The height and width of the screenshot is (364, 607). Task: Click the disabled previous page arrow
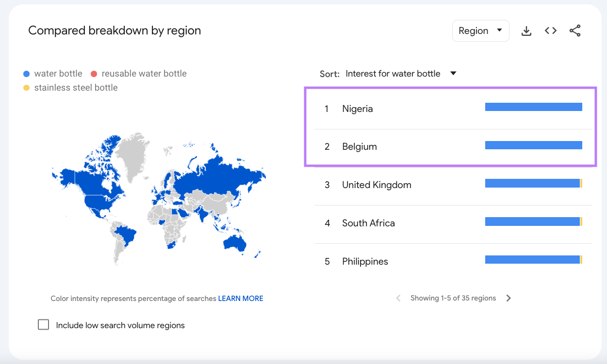[x=398, y=298]
